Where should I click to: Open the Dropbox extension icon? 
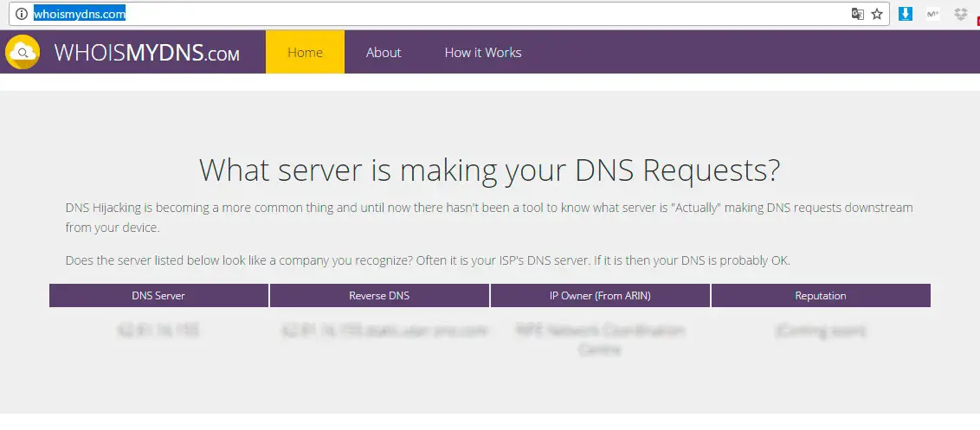pyautogui.click(x=961, y=14)
